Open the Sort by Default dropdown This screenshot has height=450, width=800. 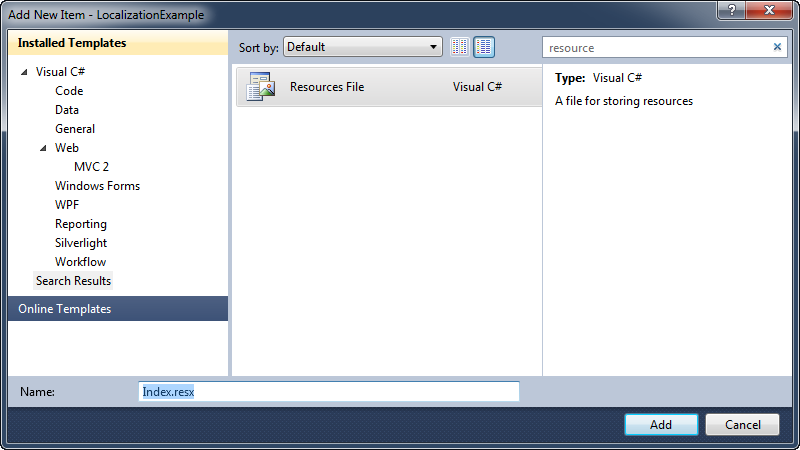pos(363,47)
